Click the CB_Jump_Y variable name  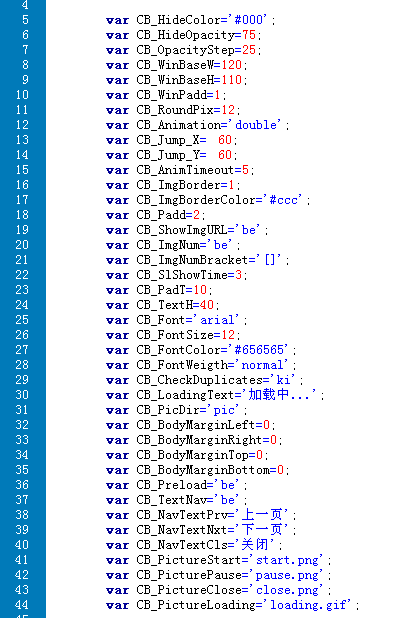[x=168, y=155]
